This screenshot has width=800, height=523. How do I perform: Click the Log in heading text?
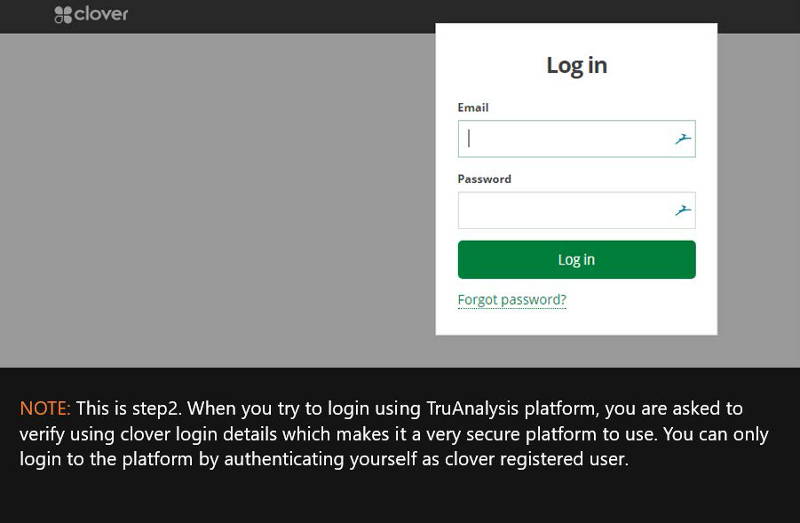pyautogui.click(x=577, y=65)
